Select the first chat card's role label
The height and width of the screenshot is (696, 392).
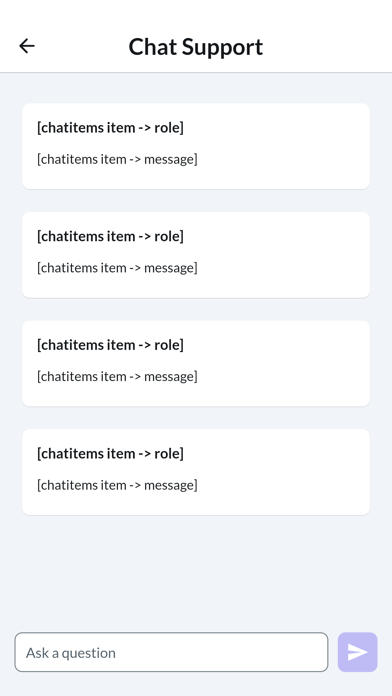pyautogui.click(x=110, y=127)
